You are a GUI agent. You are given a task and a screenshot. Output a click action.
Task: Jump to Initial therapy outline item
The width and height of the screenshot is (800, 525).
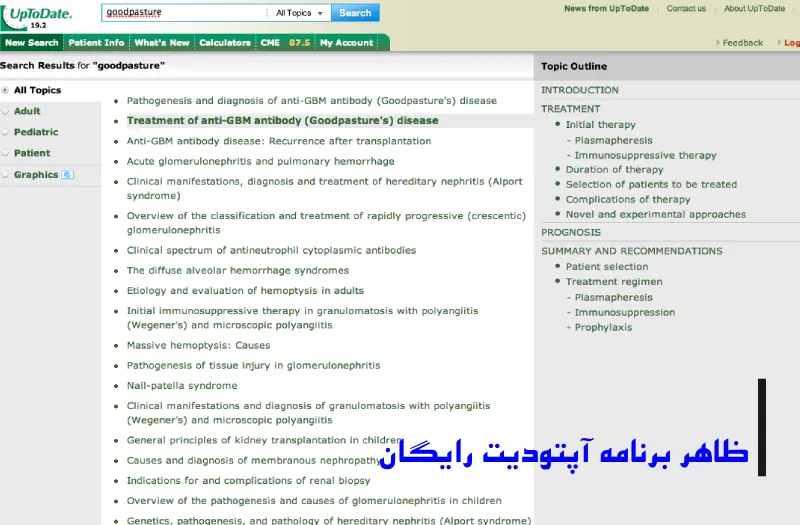pyautogui.click(x=601, y=124)
